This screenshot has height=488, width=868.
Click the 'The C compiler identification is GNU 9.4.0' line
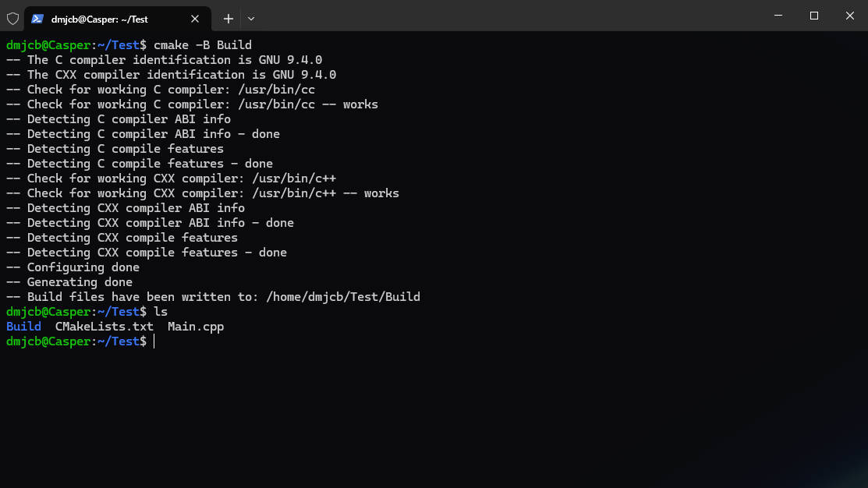pos(164,60)
